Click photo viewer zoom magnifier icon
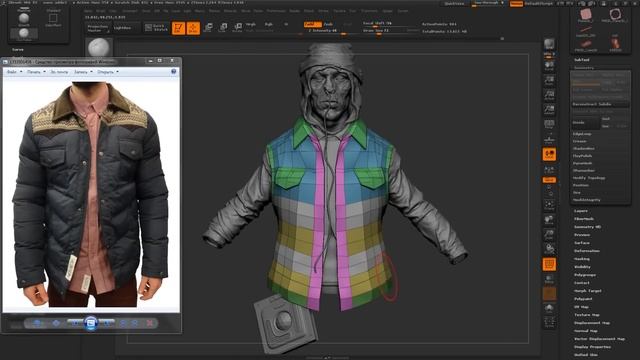Image resolution: width=640 pixels, height=360 pixels. [x=37, y=323]
